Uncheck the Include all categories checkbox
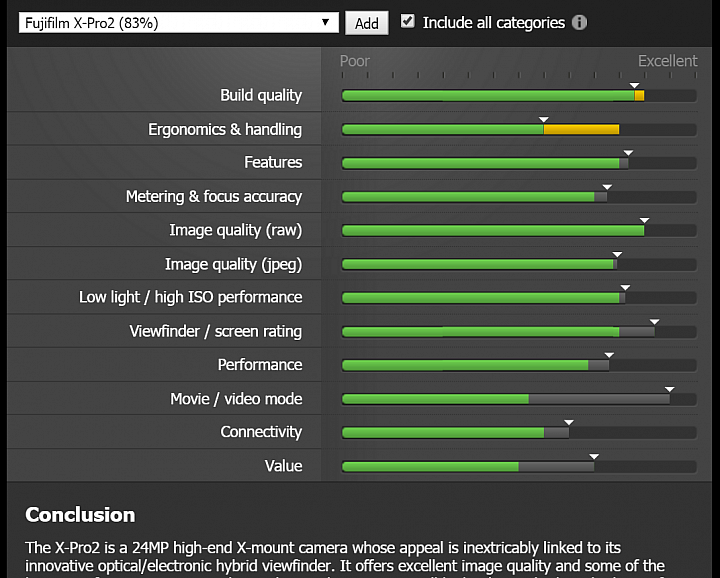 pos(407,21)
